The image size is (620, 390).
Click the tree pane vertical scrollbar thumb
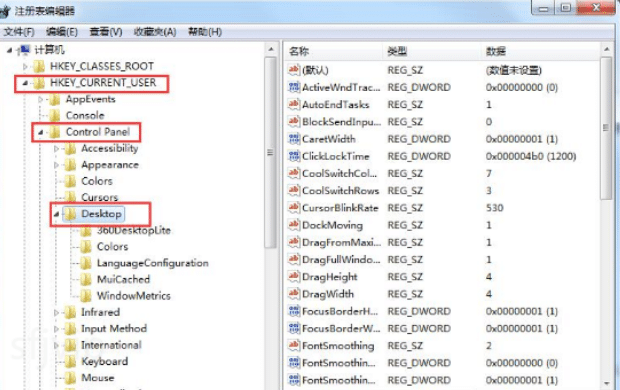point(271,152)
